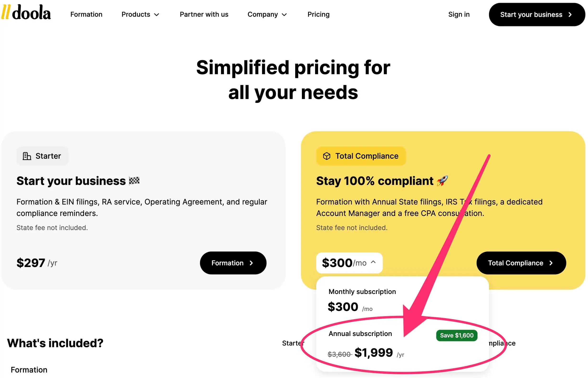Click the Sign in link

tap(459, 14)
